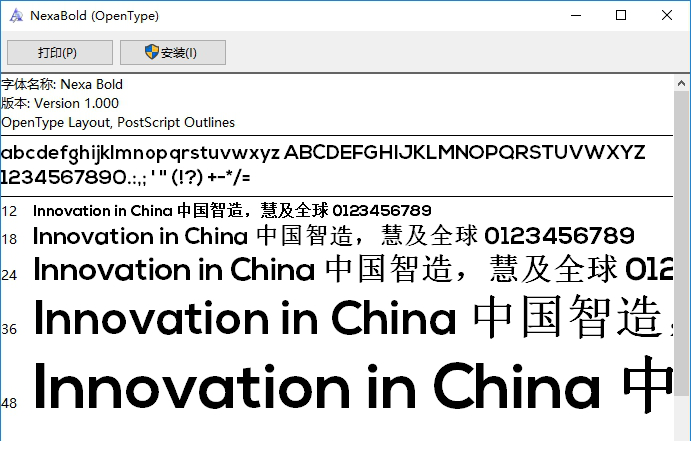
Task: Click the NexaBold (OpenType) window title
Action: pos(94,16)
